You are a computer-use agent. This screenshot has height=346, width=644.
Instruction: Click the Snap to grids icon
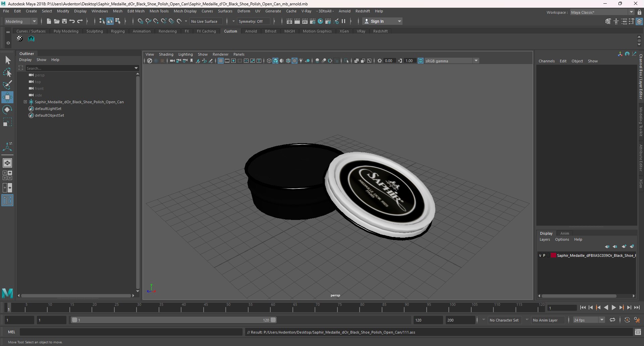click(x=141, y=21)
